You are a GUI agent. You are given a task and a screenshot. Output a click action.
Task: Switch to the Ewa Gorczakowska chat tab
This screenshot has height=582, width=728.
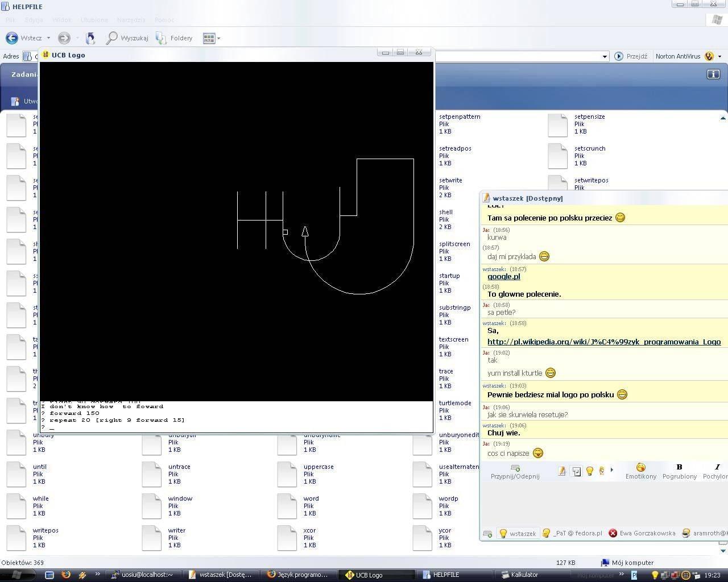pos(642,533)
